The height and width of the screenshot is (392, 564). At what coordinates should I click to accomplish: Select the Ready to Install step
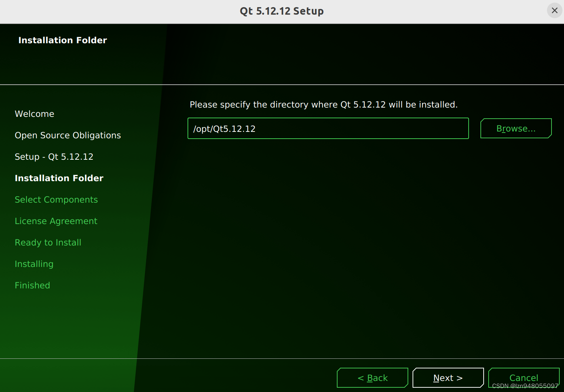click(x=48, y=243)
